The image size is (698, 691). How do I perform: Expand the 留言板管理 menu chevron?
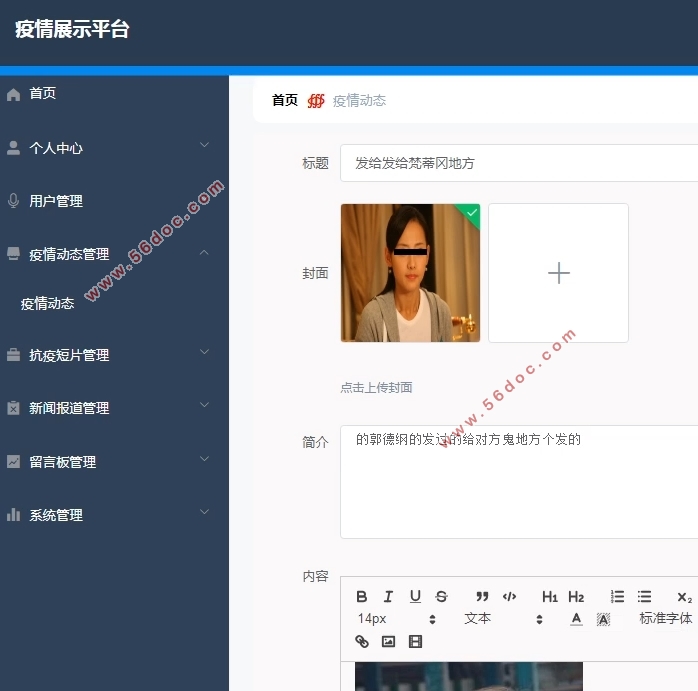[x=204, y=459]
